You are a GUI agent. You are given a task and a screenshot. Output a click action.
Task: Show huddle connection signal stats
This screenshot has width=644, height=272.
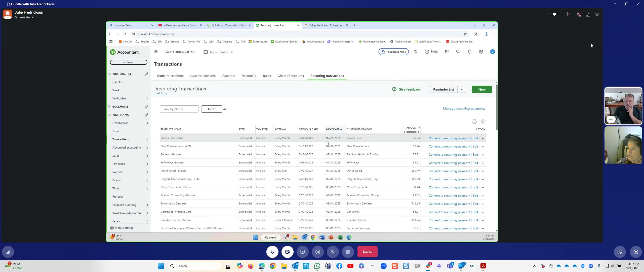pyautogui.click(x=8, y=252)
